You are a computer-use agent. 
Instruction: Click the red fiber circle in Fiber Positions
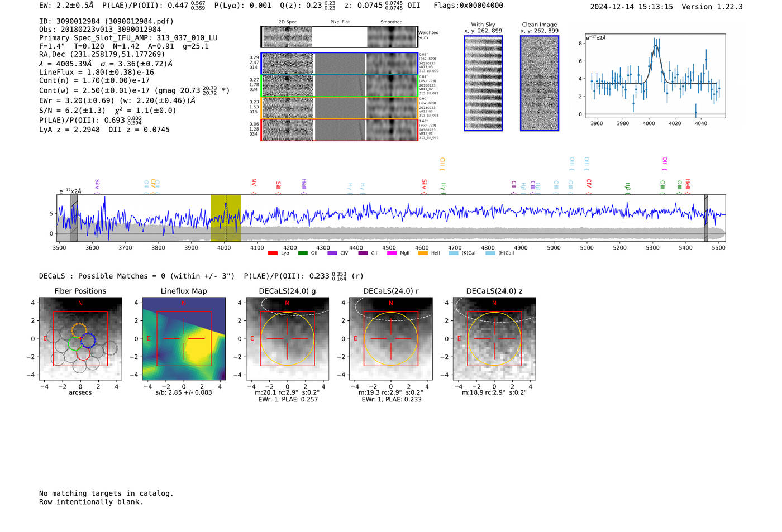(83, 353)
